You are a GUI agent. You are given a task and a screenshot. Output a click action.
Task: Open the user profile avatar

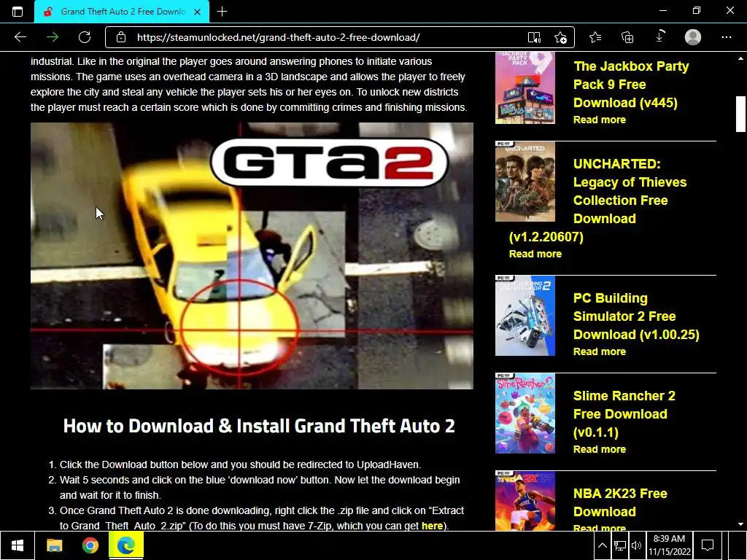[693, 37]
